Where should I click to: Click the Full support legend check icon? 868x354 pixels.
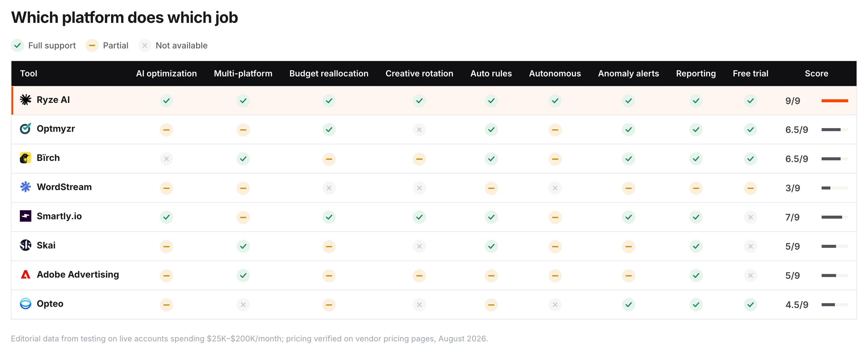(17, 45)
